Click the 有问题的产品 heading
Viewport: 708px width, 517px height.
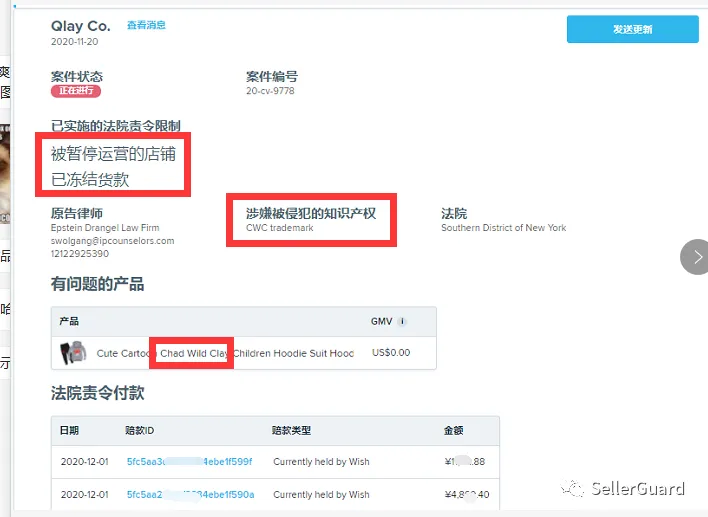[x=97, y=284]
